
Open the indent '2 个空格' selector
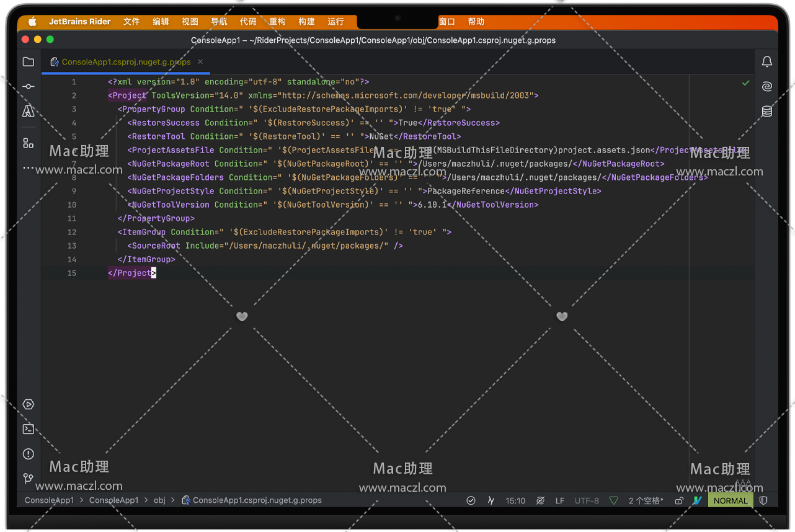pyautogui.click(x=646, y=500)
